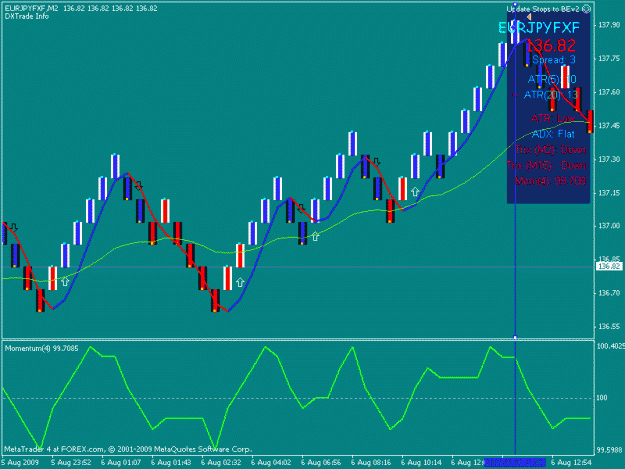The height and width of the screenshot is (469, 625).
Task: Click the 137.45 price axis label
Action: pos(609,126)
